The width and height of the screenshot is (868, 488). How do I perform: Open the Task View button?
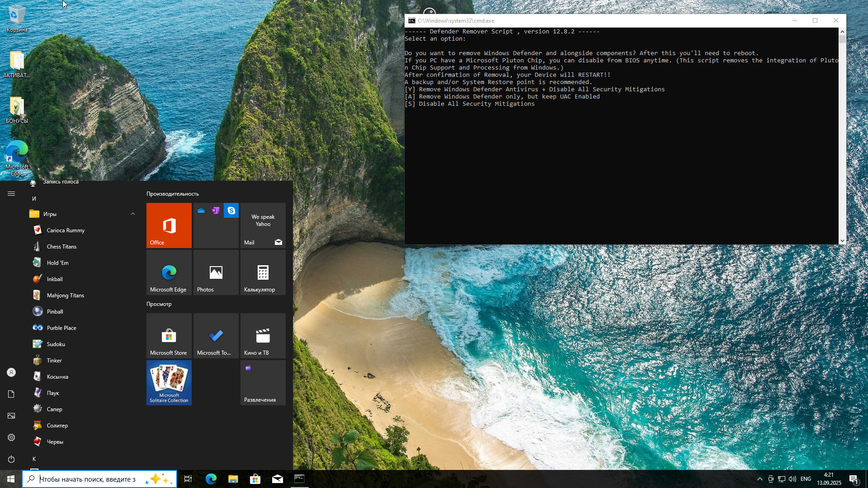188,479
